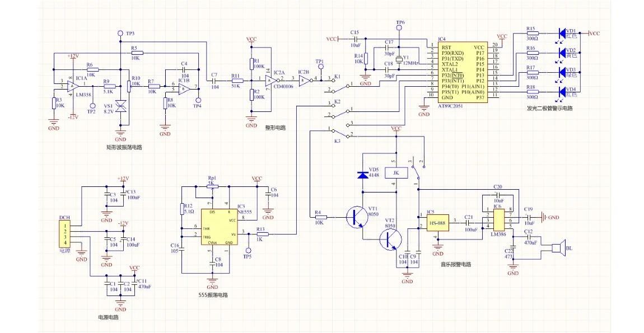This screenshot has height=333, width=644.
Task: Click the VS1 8.2V zener symbol
Action: click(120, 107)
